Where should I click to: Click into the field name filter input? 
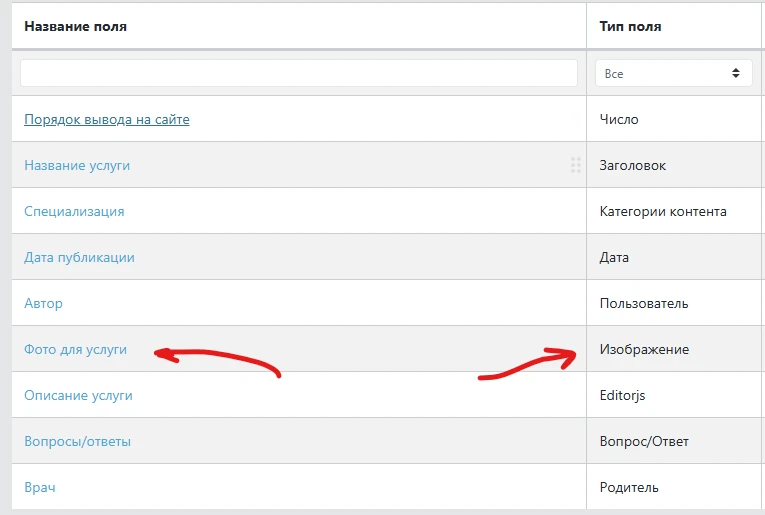tap(298, 73)
